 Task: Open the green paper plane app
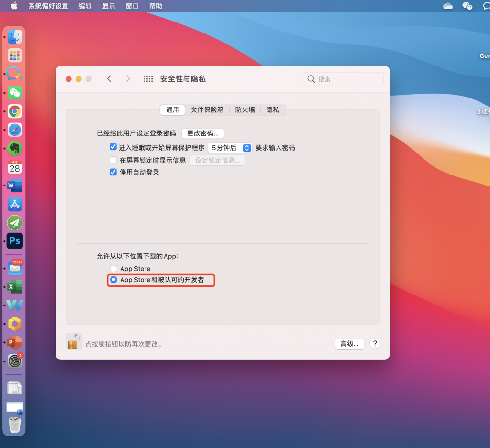pos(15,223)
